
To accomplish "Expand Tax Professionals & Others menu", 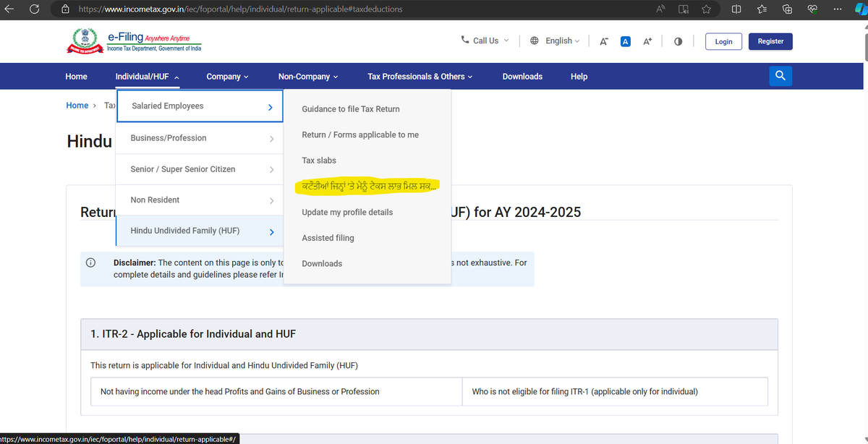I will coord(420,76).
